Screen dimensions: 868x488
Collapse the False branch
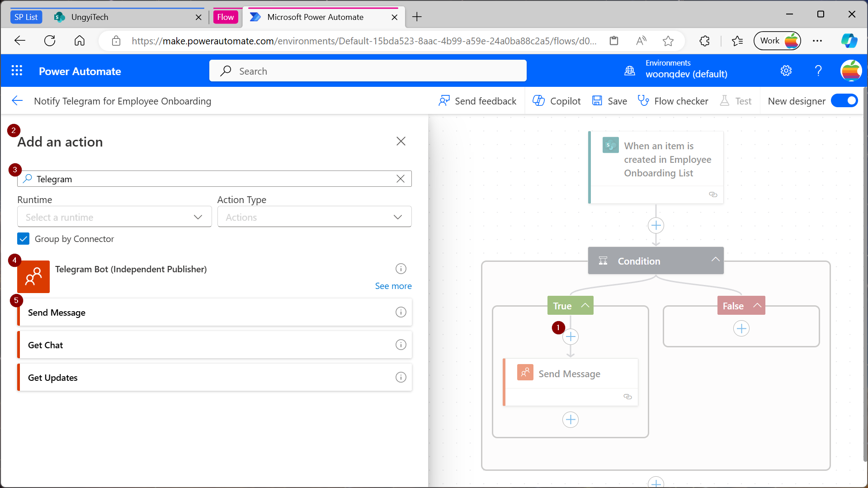coord(757,305)
